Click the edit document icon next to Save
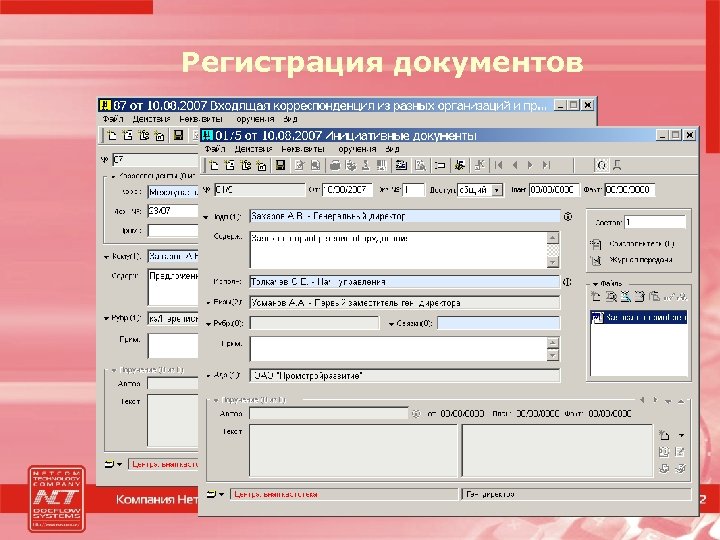 tap(299, 165)
